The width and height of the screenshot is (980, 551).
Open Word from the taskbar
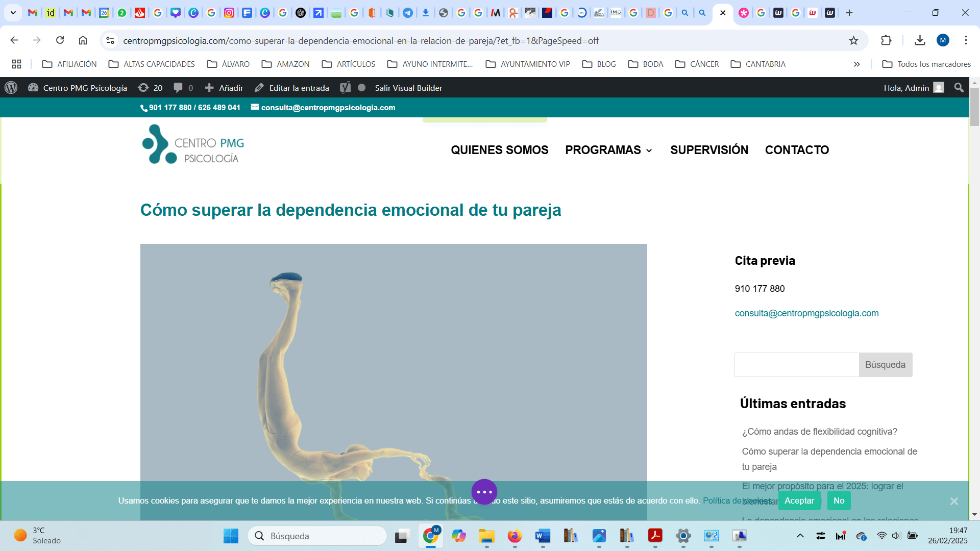pyautogui.click(x=543, y=536)
